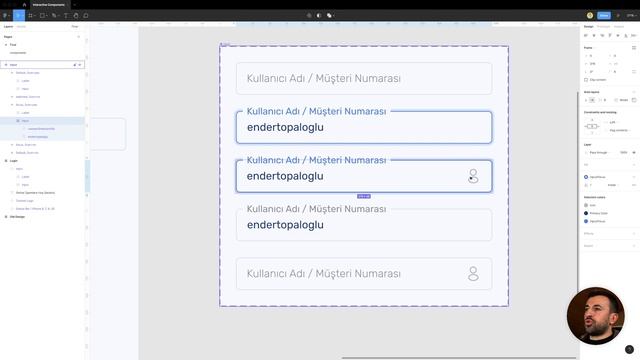Switch to the Design tab

[x=589, y=27]
